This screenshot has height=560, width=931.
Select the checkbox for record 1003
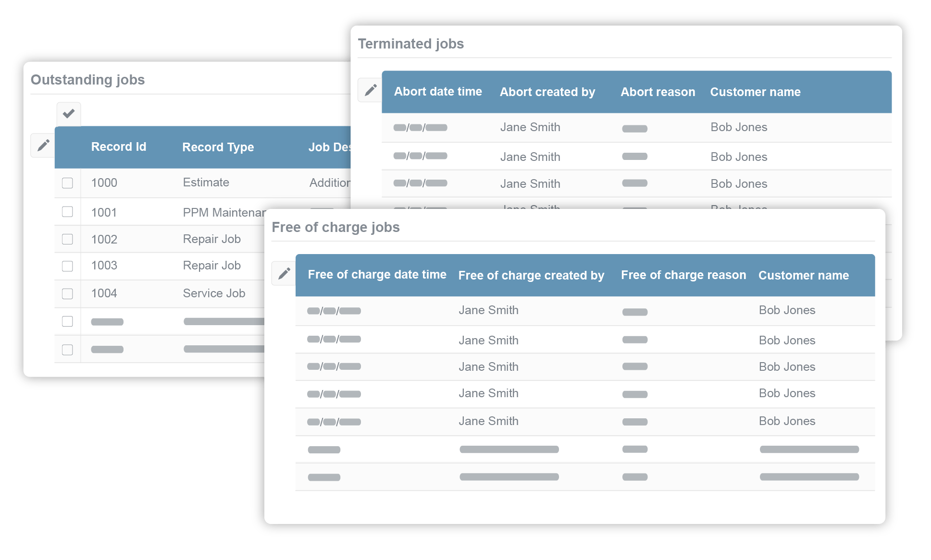pyautogui.click(x=67, y=266)
